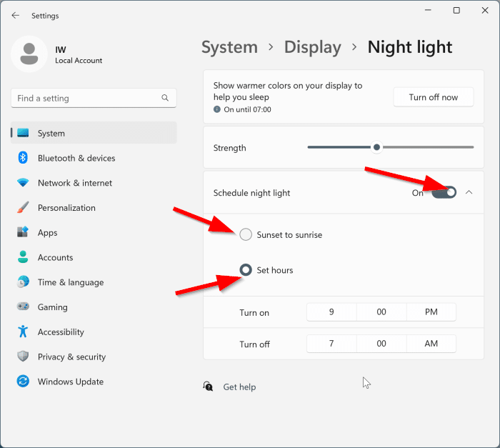Click the search magnifier icon
This screenshot has width=500, height=448.
[165, 98]
